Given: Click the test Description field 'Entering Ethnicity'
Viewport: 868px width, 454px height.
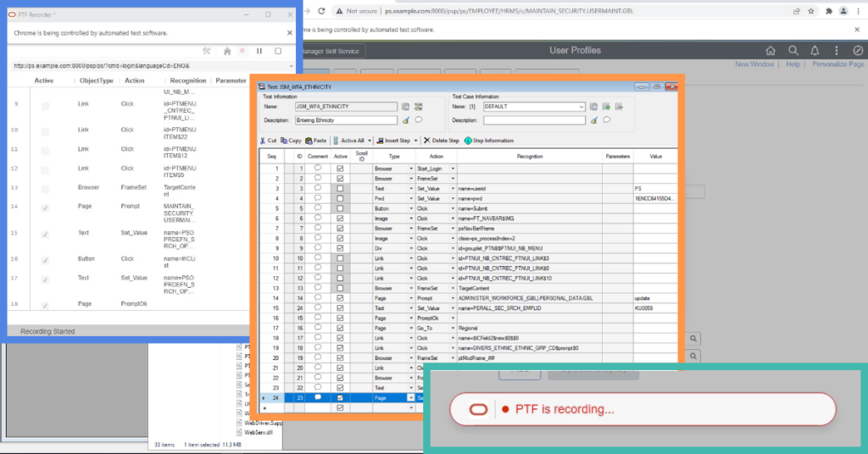Looking at the screenshot, I should pos(346,120).
